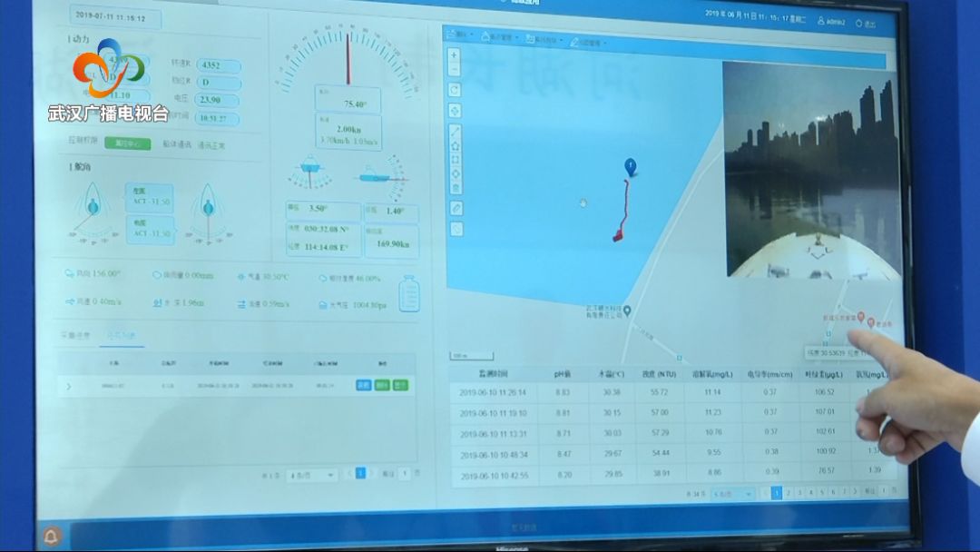Click the turbidity '(NTU)' column header
Viewport: 980px width, 552px height.
tap(659, 374)
